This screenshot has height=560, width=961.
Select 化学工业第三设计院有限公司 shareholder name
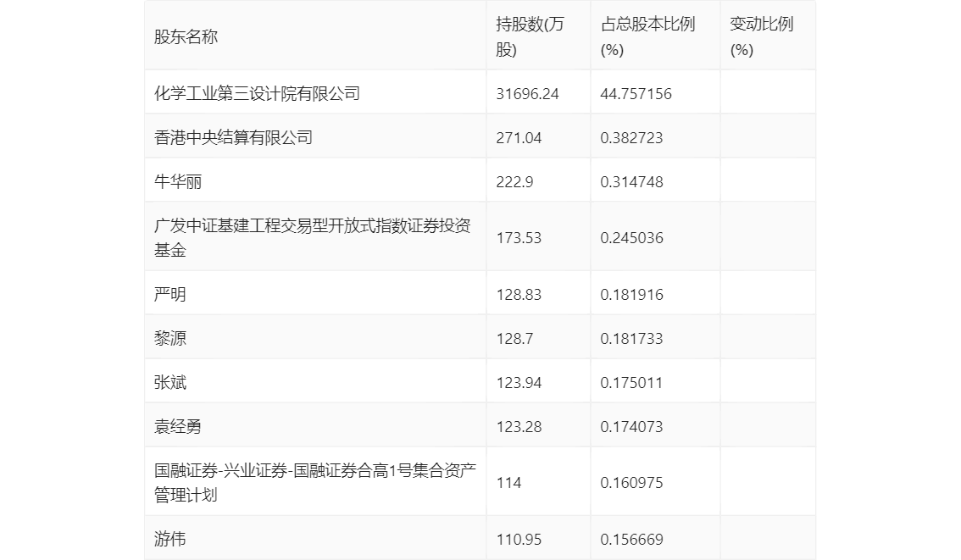point(257,94)
